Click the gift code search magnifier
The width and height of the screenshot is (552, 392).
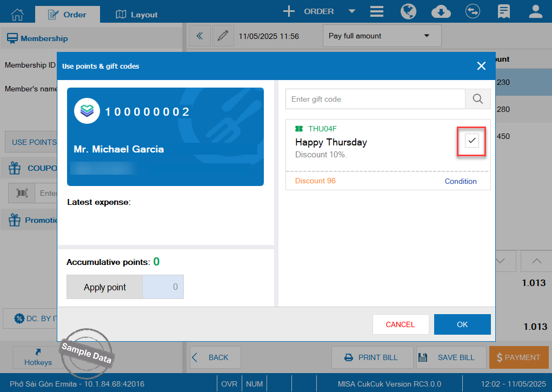pyautogui.click(x=477, y=99)
